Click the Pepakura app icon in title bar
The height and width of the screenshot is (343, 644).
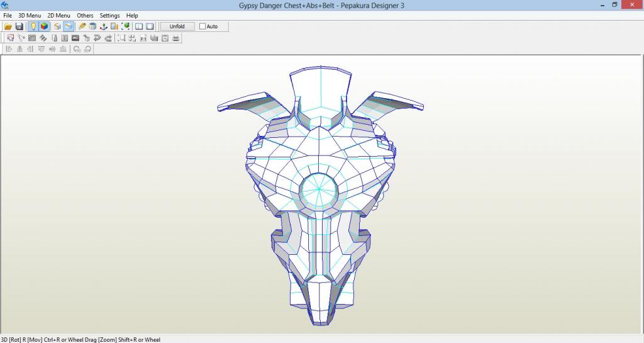5,5
